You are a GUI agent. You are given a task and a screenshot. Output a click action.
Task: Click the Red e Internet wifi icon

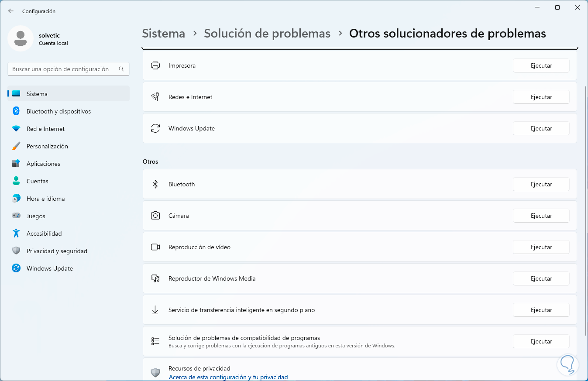(16, 129)
